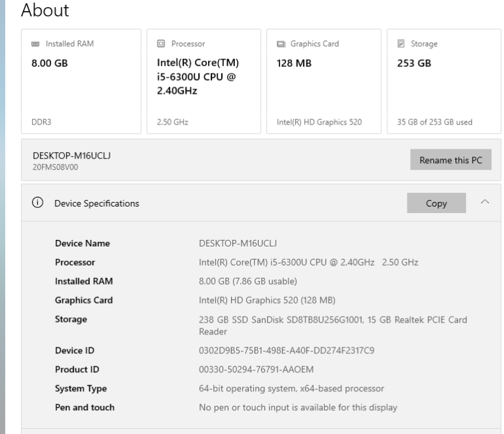This screenshot has width=504, height=434.
Task: Click the 128 MB graphics card value
Action: coord(293,64)
